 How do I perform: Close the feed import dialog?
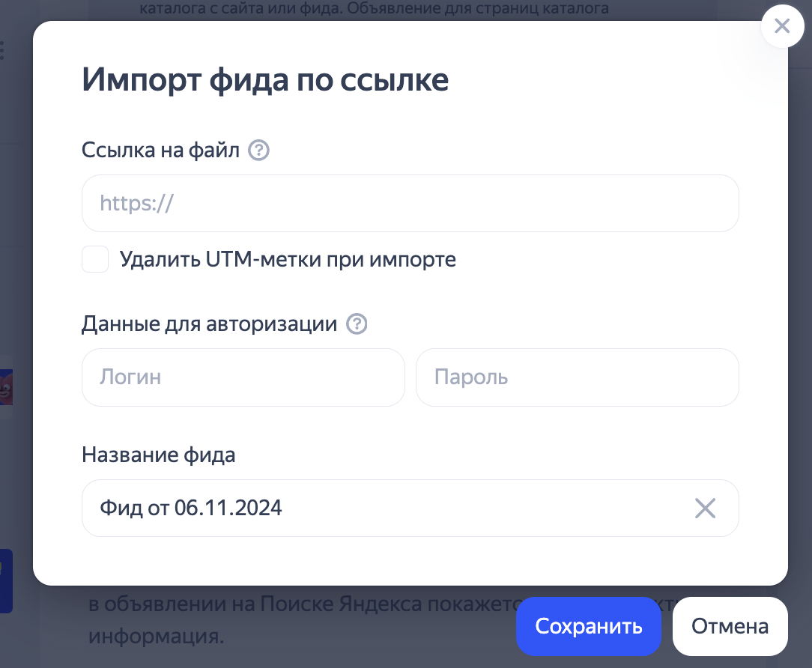(x=782, y=26)
